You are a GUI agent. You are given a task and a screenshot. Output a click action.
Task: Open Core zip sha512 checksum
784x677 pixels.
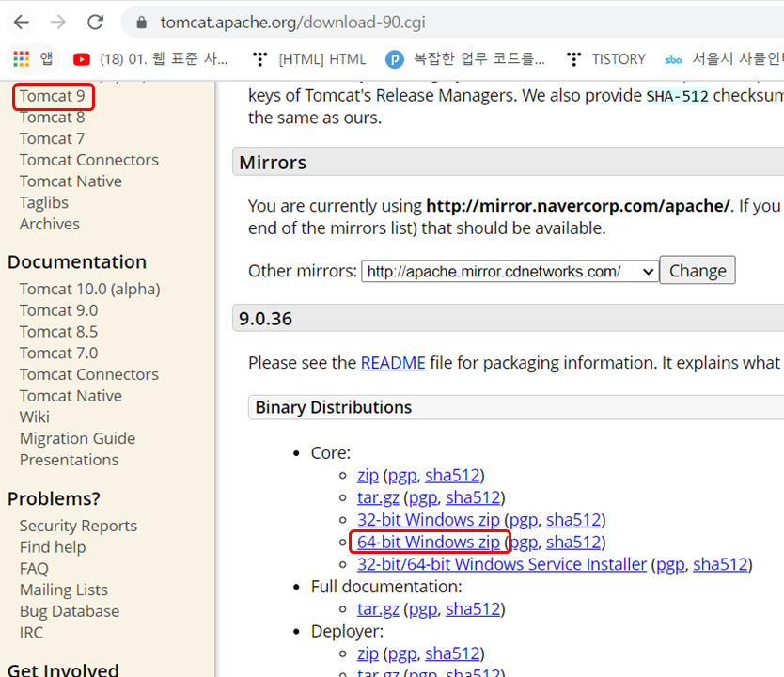452,476
